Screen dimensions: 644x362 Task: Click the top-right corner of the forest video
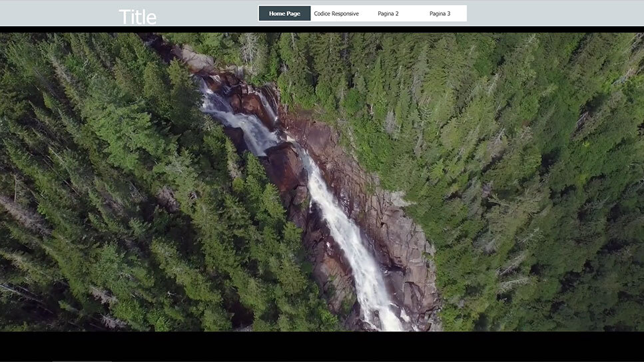(636, 40)
